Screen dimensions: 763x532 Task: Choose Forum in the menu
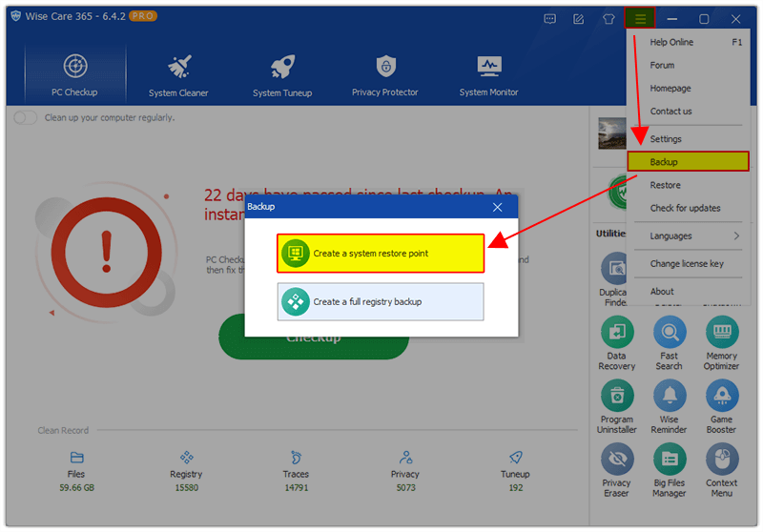click(x=688, y=65)
